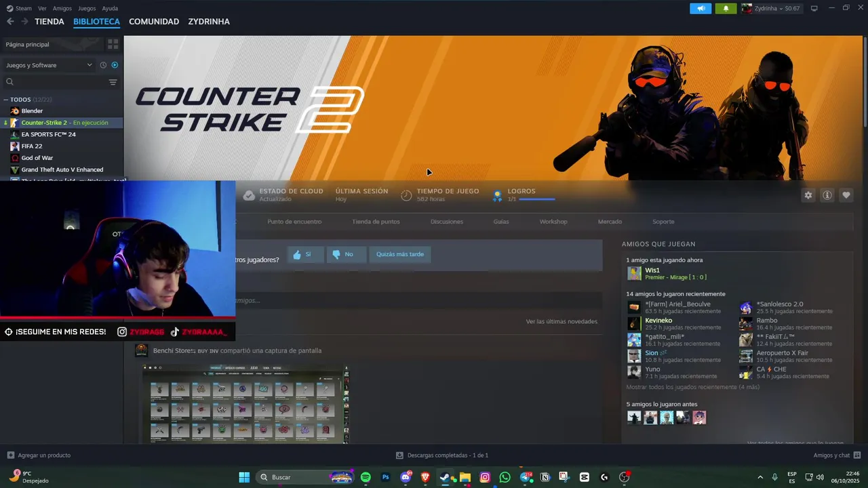Screen dimensions: 868x488
Task: Open the Punto de encuentro tab
Action: point(294,222)
